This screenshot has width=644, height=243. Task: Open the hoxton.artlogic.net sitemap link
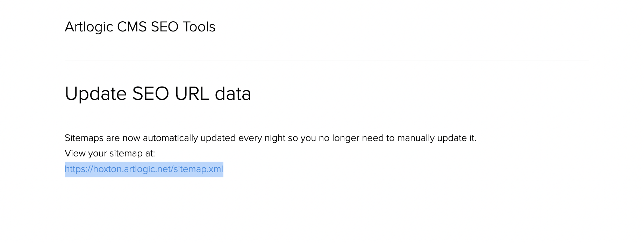click(x=144, y=169)
